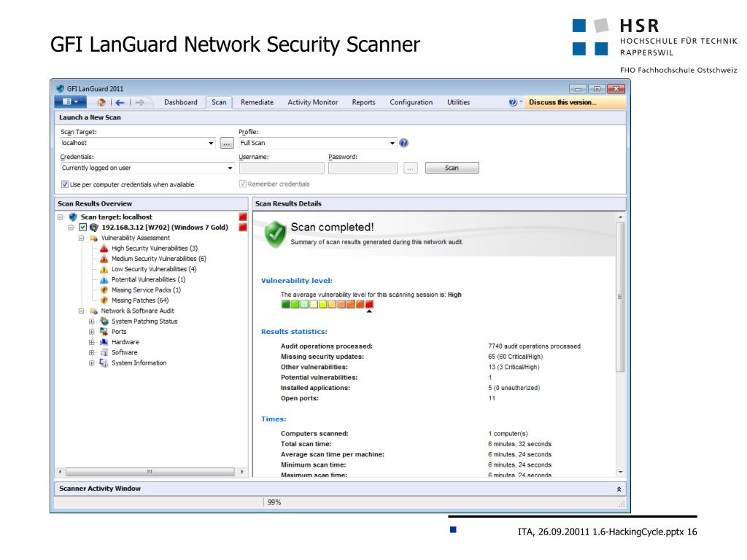Click the System Information icon

pos(104,363)
